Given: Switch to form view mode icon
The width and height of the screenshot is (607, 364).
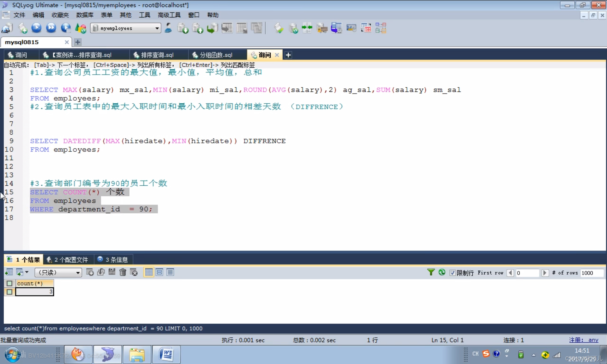Looking at the screenshot, I should tap(159, 272).
